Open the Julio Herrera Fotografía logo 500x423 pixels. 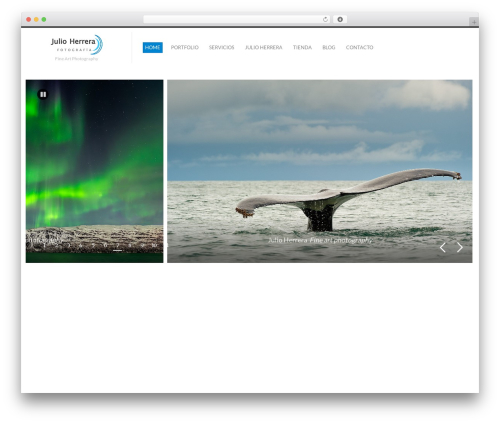[77, 45]
